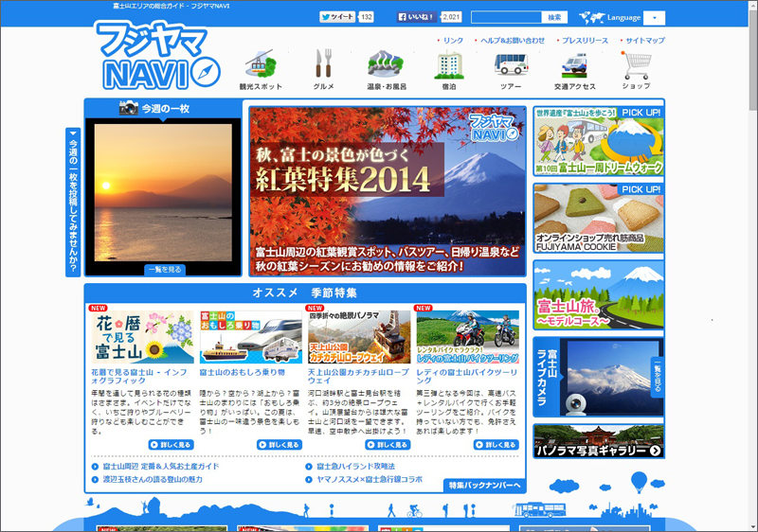
Task: Open the レディの富士山バイクツーリング title link
Action: pos(466,376)
